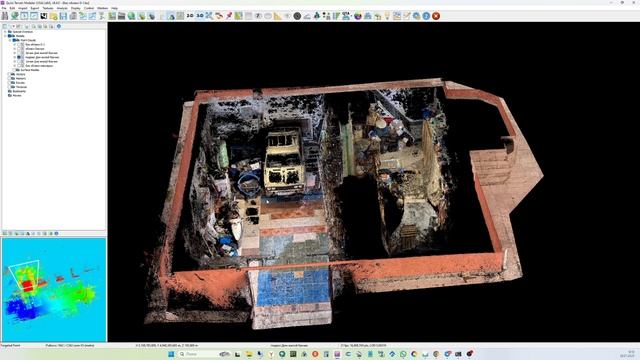Click the small blue circle in overview toolbar
Viewport: 640px width, 360px height.
pos(56,233)
